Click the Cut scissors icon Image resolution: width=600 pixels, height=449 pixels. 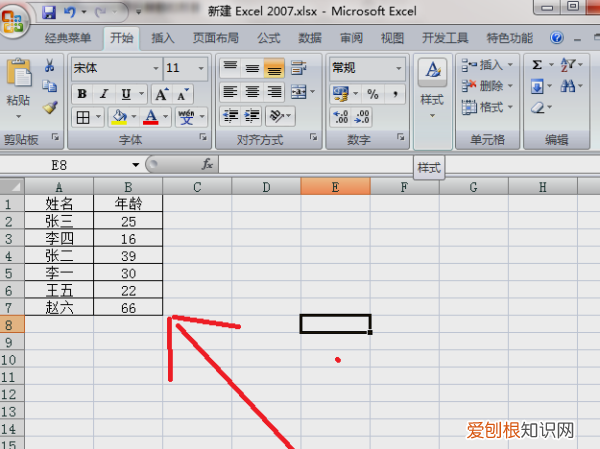tap(50, 66)
